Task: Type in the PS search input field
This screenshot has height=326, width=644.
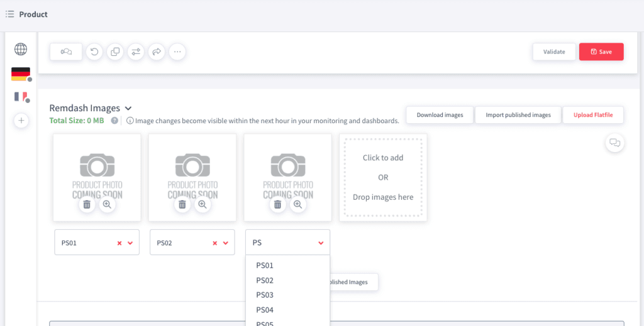Action: (280, 242)
